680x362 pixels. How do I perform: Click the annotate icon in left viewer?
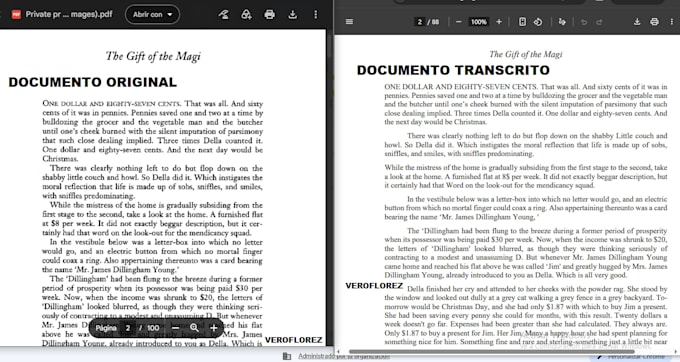pos(224,14)
